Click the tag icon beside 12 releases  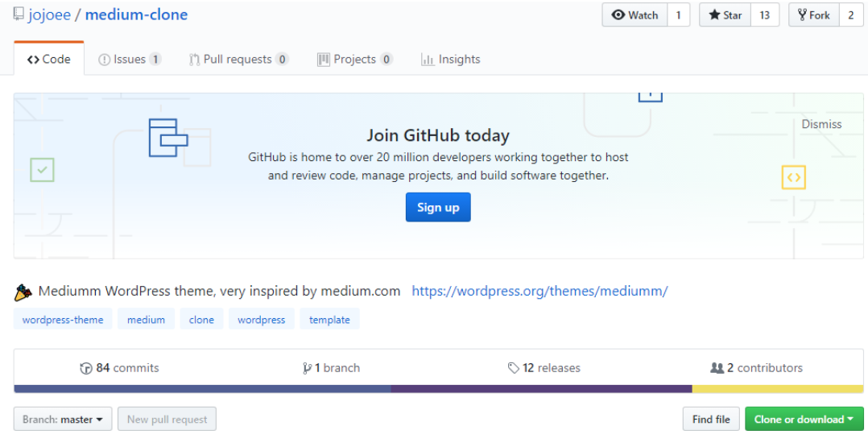[513, 368]
